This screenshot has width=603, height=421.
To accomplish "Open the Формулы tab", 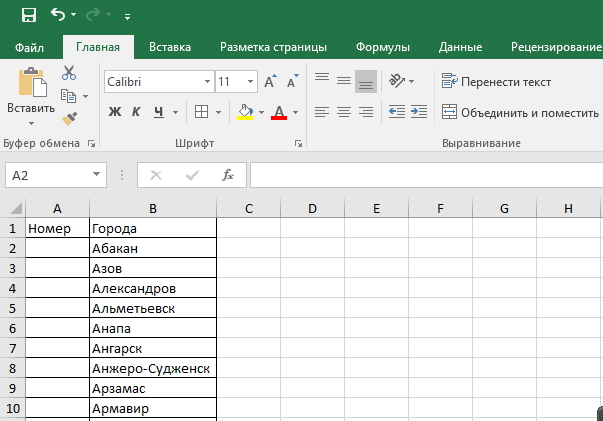I will (383, 47).
